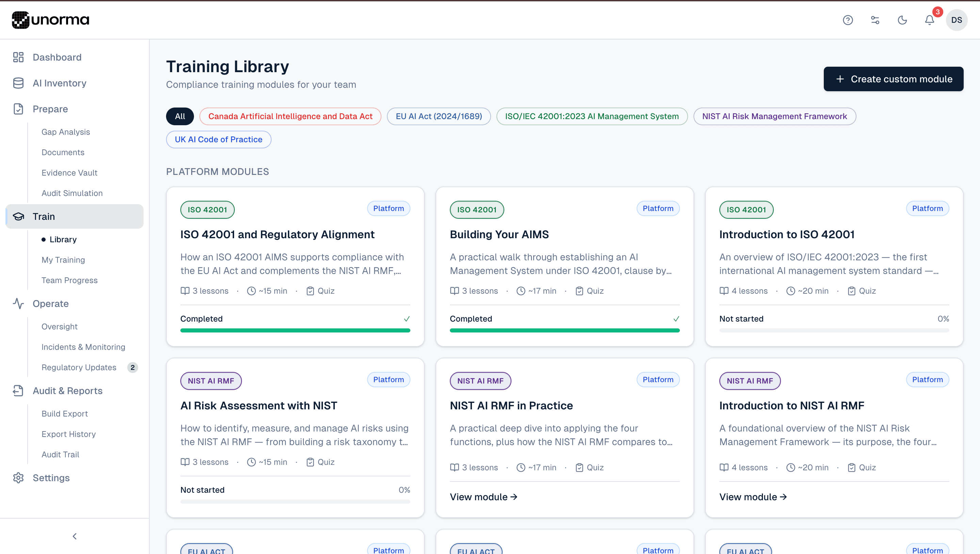Click View module on Introduction to NIST AI RMF
This screenshot has height=554, width=980.
753,497
